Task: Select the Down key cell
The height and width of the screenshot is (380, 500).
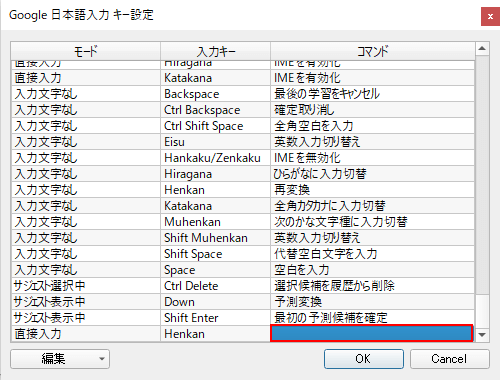Action: click(x=215, y=302)
